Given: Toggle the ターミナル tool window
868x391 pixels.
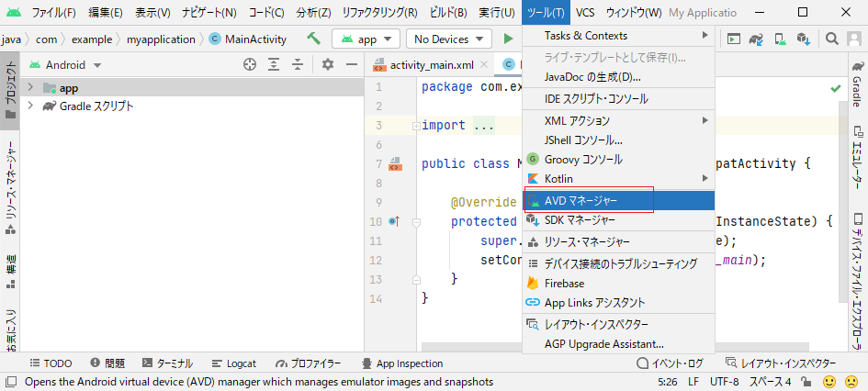Looking at the screenshot, I should tap(167, 363).
